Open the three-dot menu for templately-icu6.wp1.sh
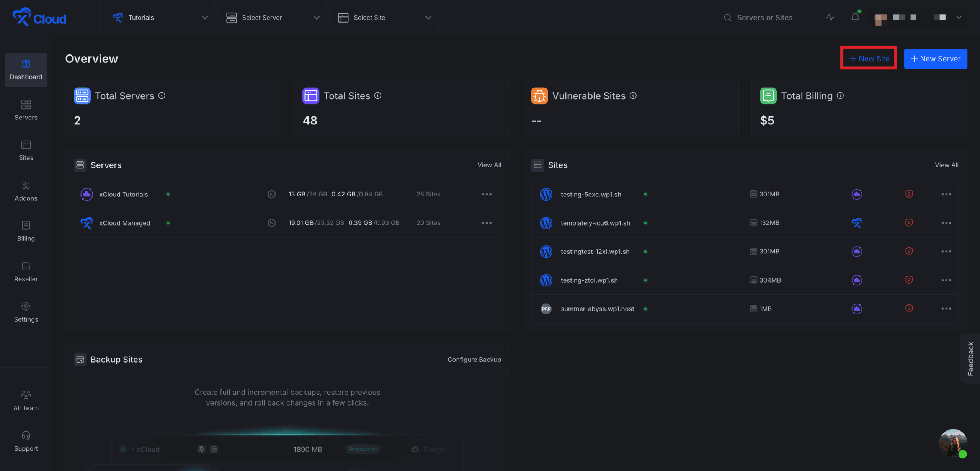 click(947, 222)
